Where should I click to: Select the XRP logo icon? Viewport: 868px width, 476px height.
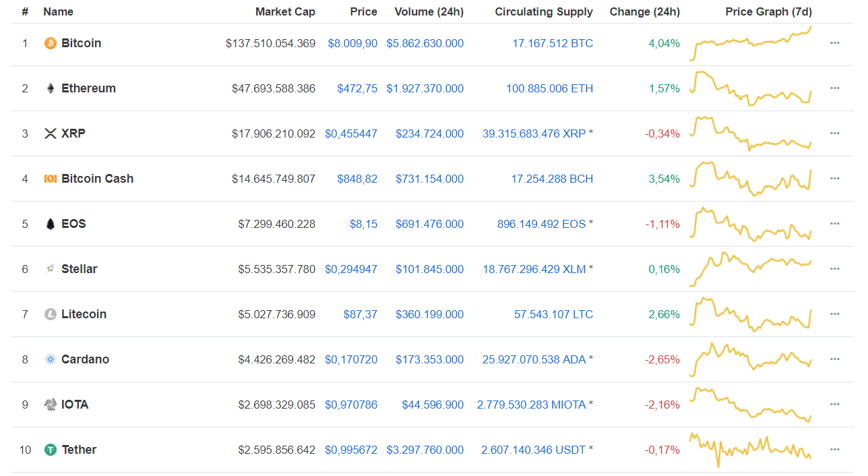(x=50, y=133)
